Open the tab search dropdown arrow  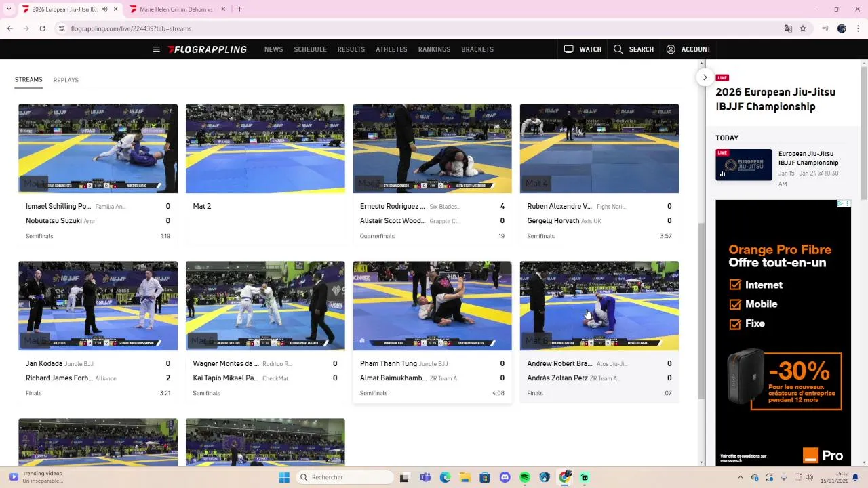click(9, 9)
